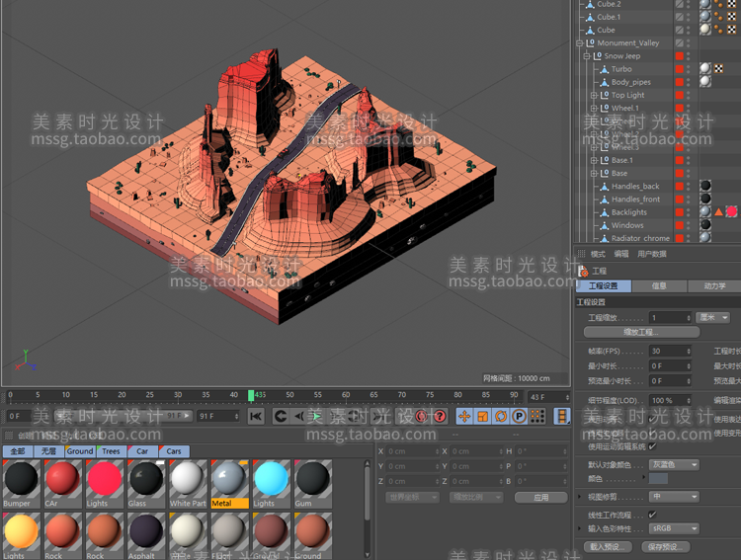
Task: Click the question mark key icon
Action: (x=440, y=417)
